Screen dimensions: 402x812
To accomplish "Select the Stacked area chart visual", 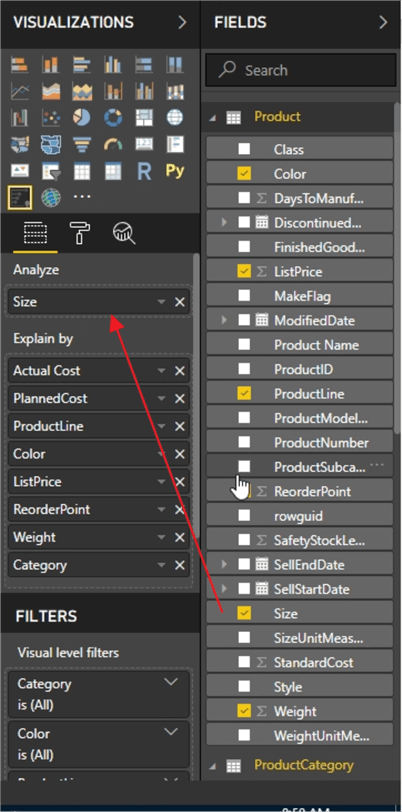I will coord(82,91).
